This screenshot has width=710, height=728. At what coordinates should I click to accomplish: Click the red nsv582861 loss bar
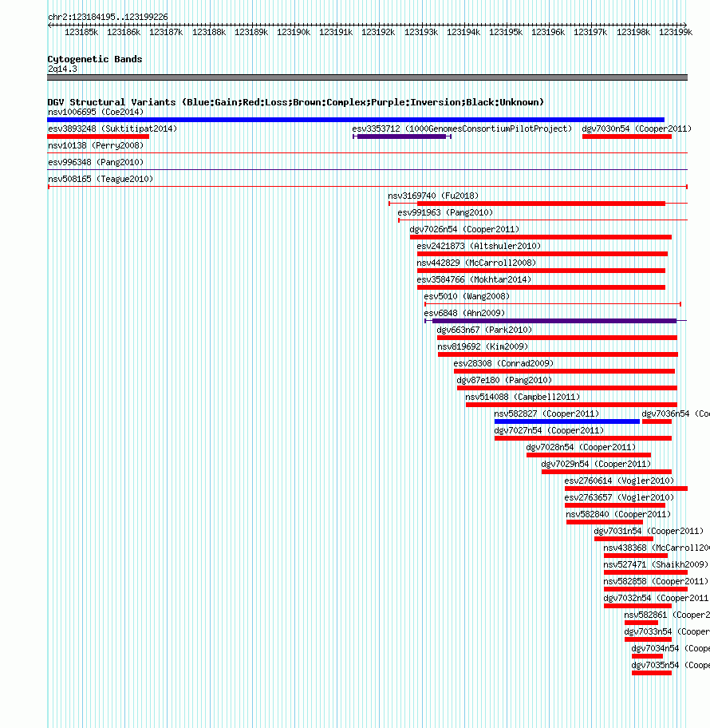(x=641, y=623)
